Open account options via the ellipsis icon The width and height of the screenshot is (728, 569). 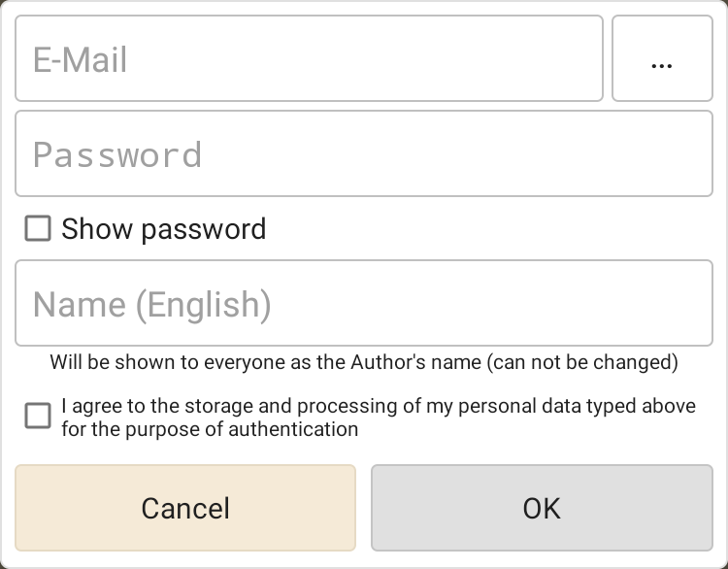[662, 59]
